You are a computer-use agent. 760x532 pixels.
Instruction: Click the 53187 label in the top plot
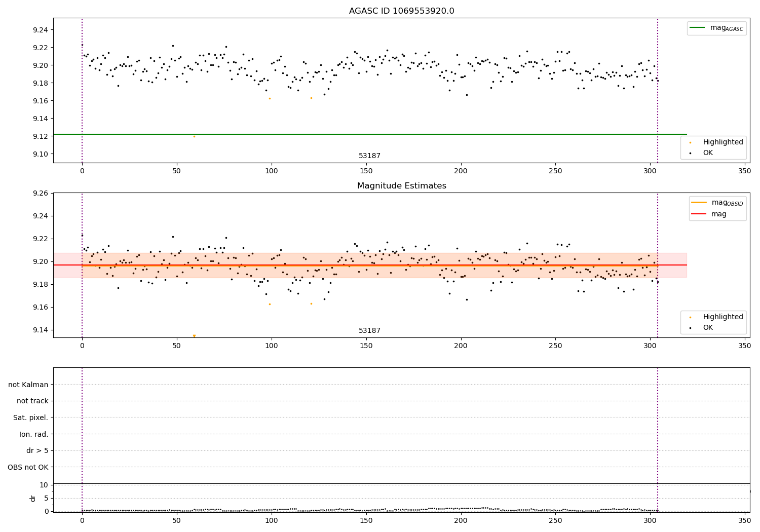(369, 156)
